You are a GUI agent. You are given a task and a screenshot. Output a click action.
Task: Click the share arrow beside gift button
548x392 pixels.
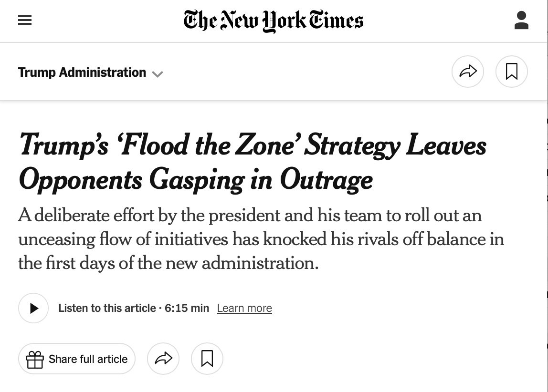coord(163,359)
